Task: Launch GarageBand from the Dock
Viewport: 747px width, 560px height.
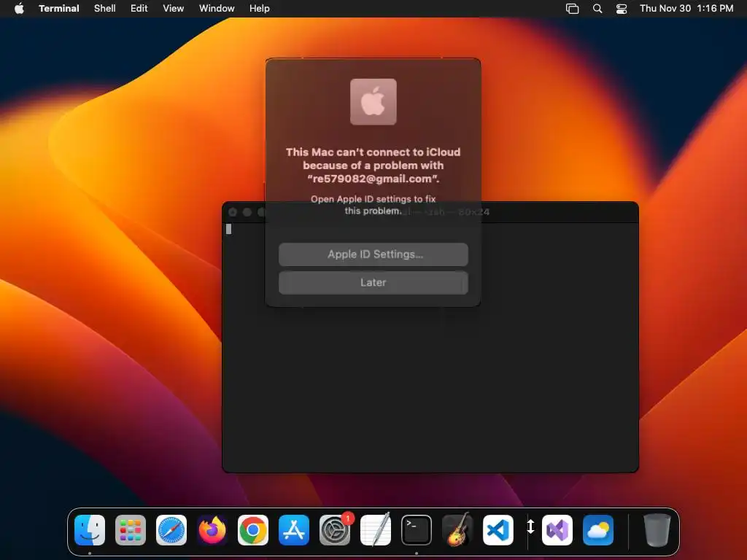Action: pos(457,529)
